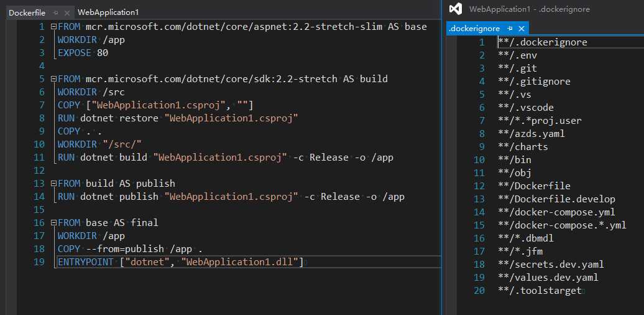644x315 pixels.
Task: Click 'WebApplication1 - .dockerignore' window title
Action: click(x=530, y=9)
